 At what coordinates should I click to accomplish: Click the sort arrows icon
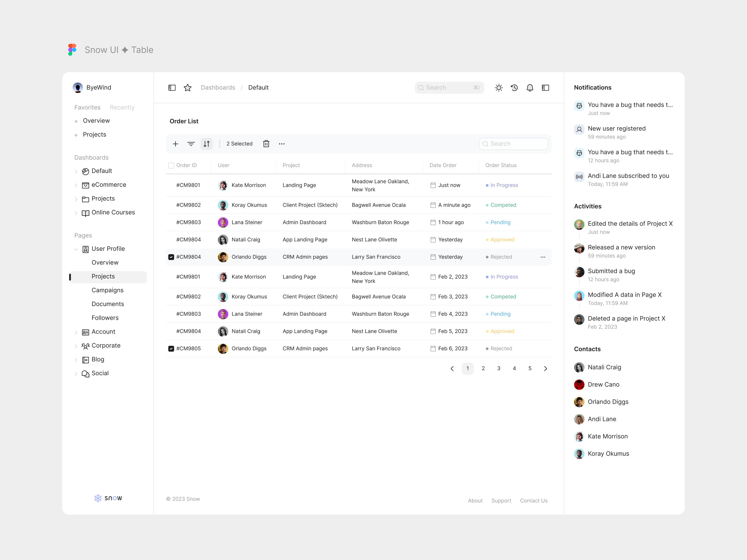pyautogui.click(x=207, y=144)
